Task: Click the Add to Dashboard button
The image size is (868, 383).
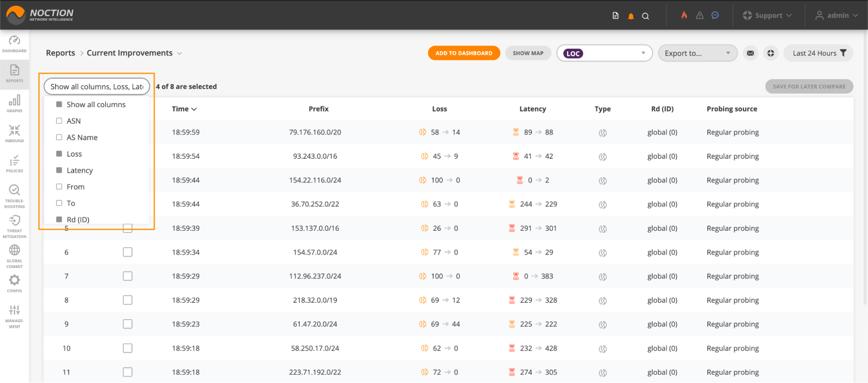Action: click(x=463, y=53)
